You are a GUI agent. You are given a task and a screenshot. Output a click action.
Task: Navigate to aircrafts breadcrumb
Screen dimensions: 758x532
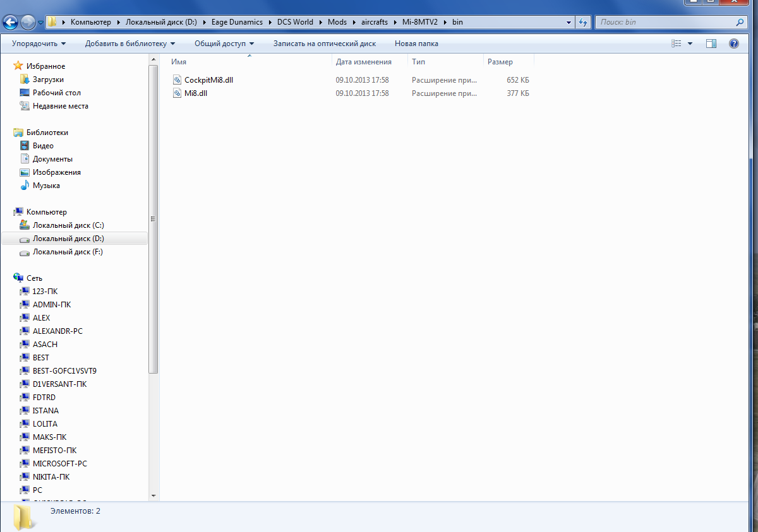pos(375,22)
